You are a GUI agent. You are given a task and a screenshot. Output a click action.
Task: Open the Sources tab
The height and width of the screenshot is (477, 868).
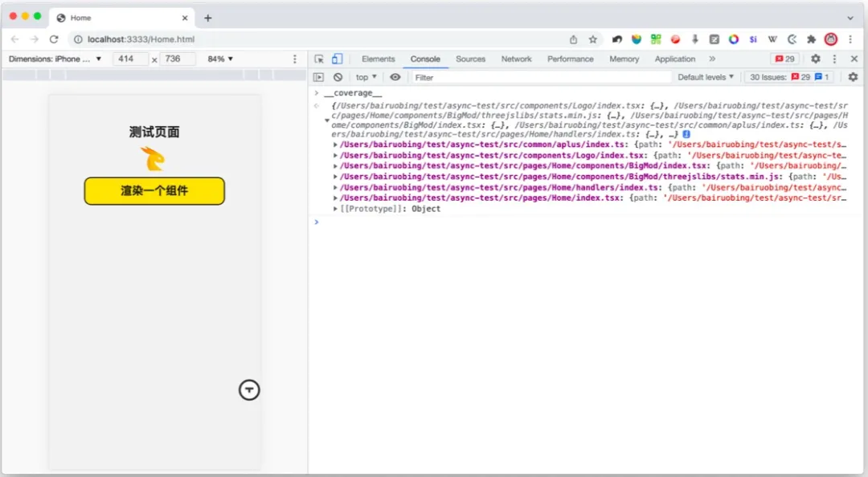click(470, 59)
